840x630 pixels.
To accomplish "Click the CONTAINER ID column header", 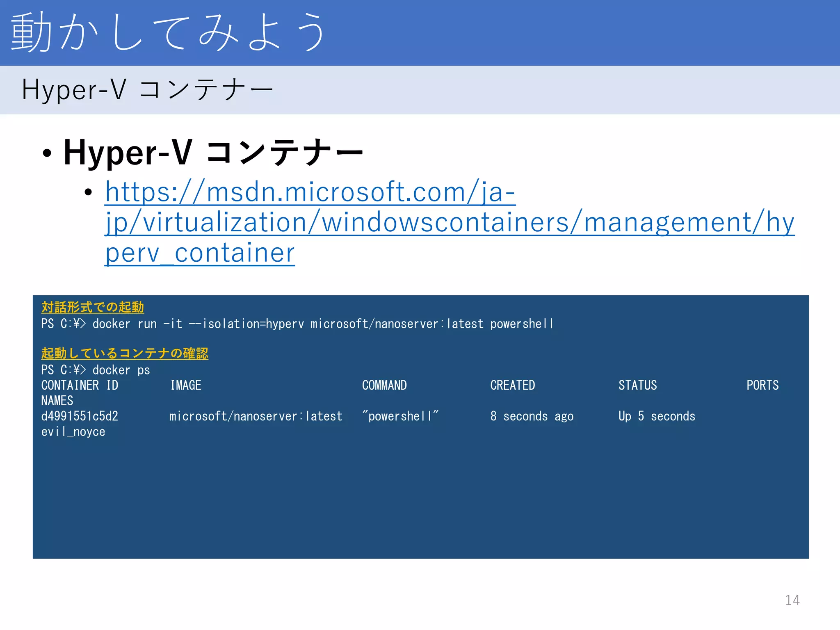I will point(80,385).
